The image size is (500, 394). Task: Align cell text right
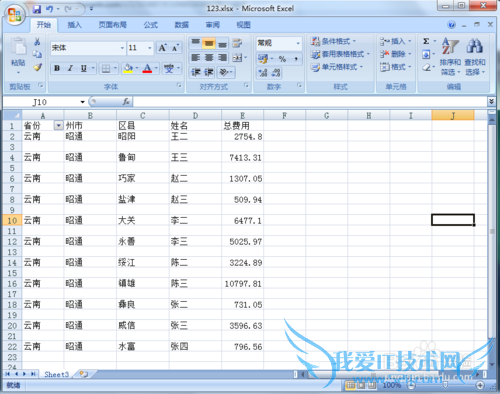click(222, 58)
